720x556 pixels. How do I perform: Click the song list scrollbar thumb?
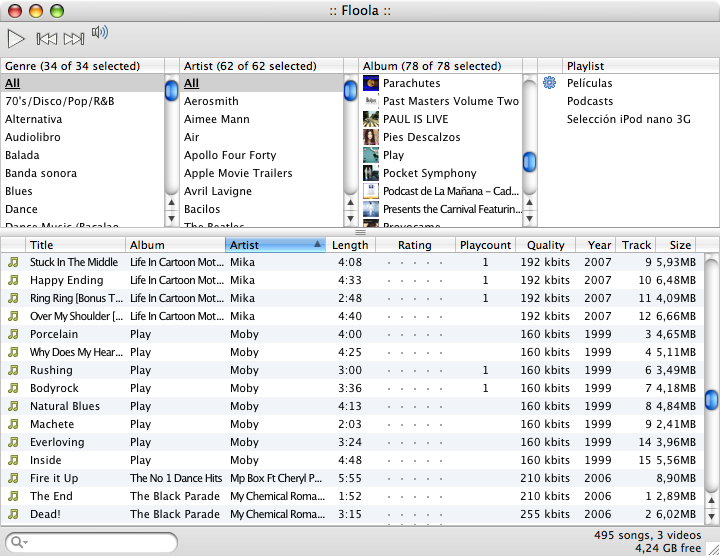pos(711,399)
